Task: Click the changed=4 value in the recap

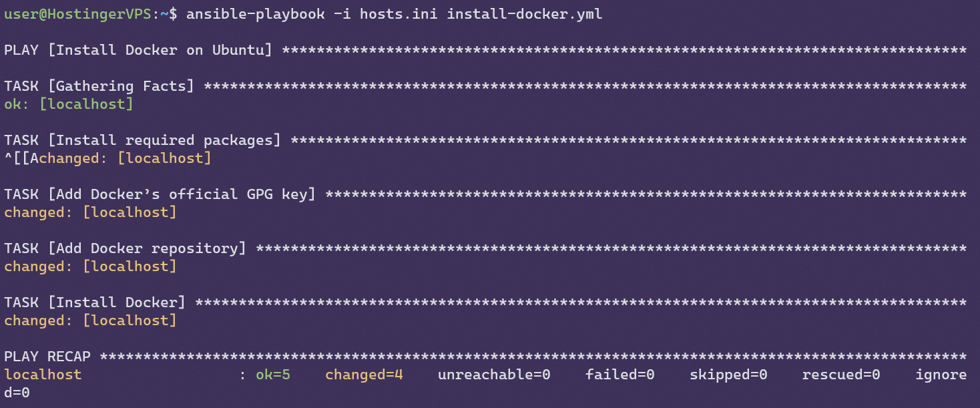Action: pos(364,375)
